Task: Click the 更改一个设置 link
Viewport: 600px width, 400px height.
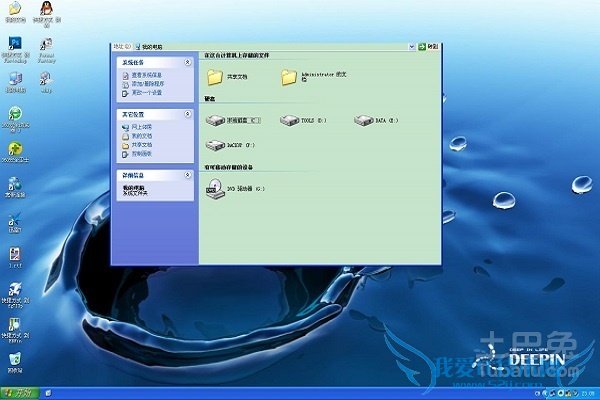Action: 142,93
